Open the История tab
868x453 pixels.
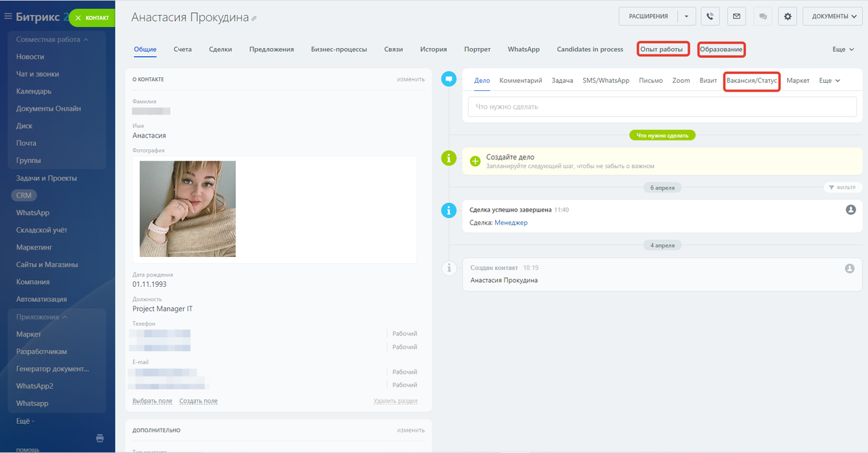[433, 50]
